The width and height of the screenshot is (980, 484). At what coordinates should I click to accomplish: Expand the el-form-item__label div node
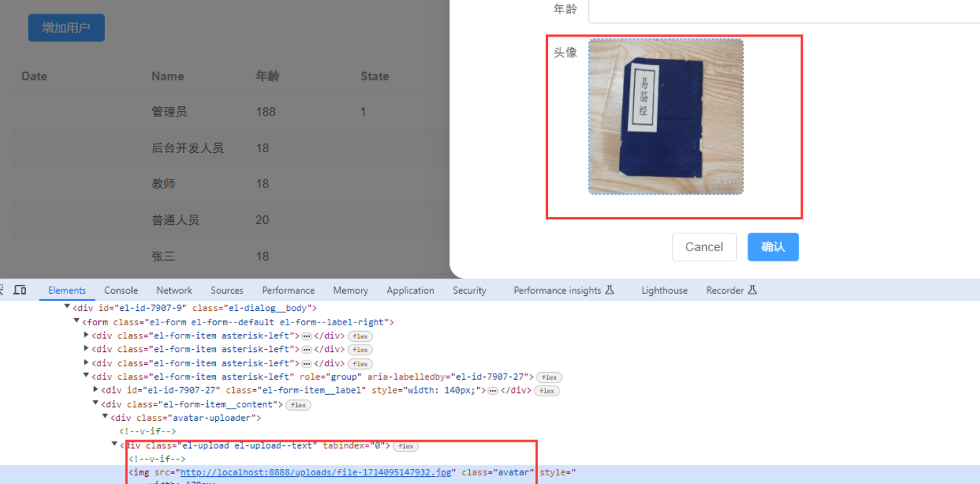(95, 389)
